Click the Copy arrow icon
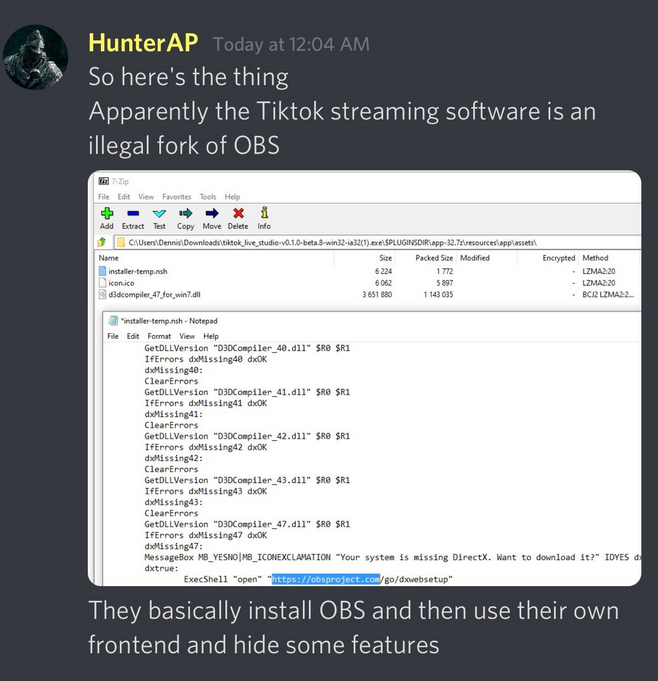 (185, 213)
